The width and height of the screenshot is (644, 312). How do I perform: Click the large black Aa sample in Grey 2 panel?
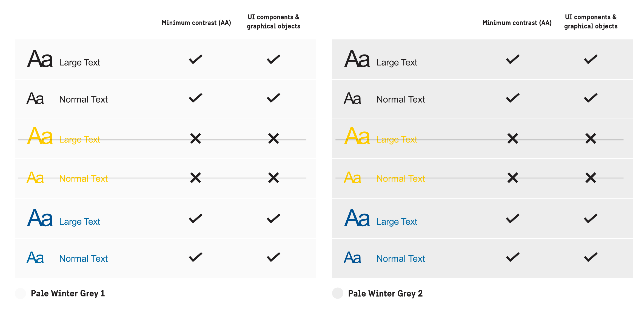pyautogui.click(x=357, y=59)
